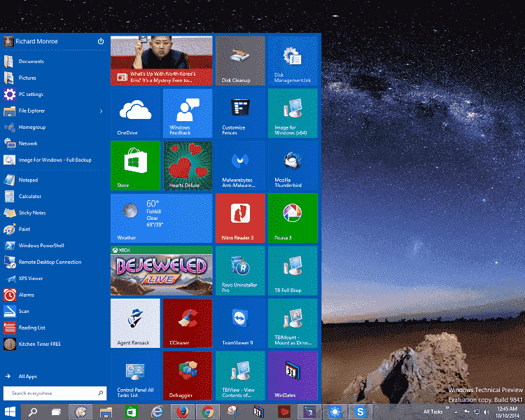The width and height of the screenshot is (525, 420).
Task: Click the Richard Monroe user account
Action: (x=31, y=41)
